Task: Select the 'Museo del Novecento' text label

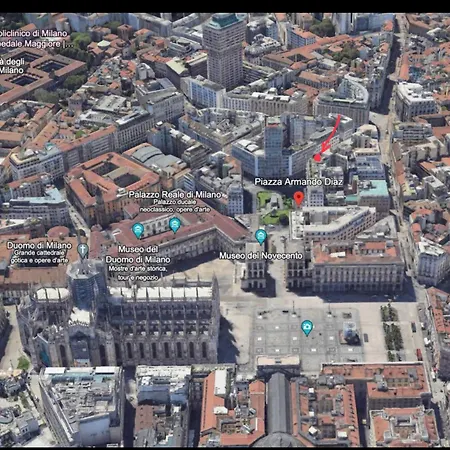Action: pos(261,256)
